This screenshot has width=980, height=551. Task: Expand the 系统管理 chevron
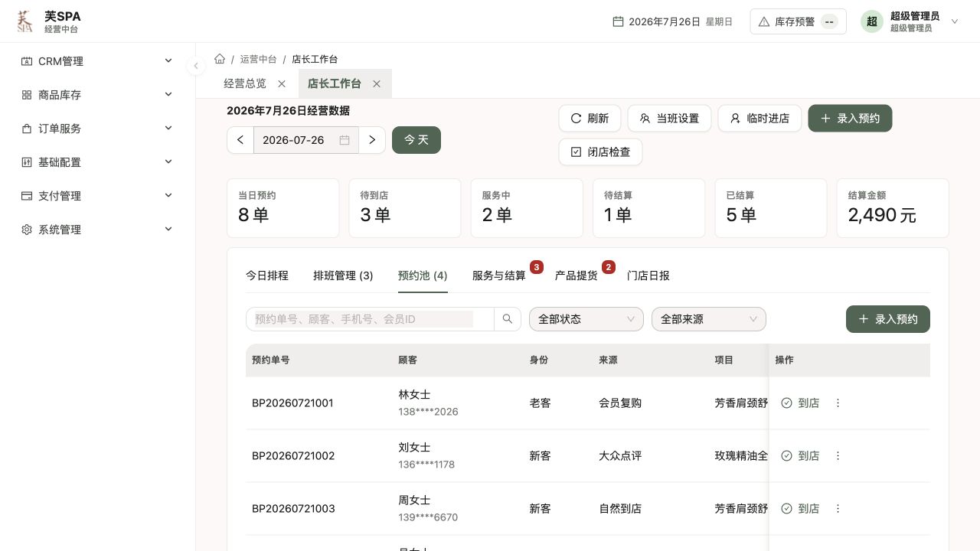[168, 230]
